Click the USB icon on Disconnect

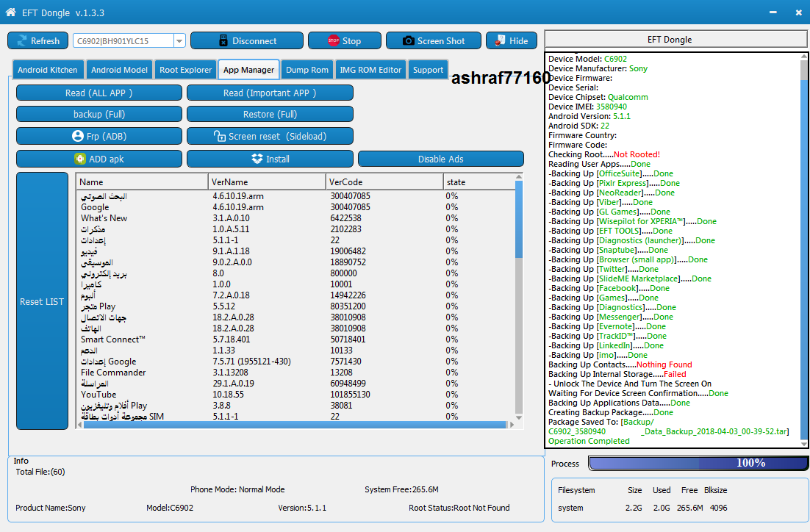(223, 41)
